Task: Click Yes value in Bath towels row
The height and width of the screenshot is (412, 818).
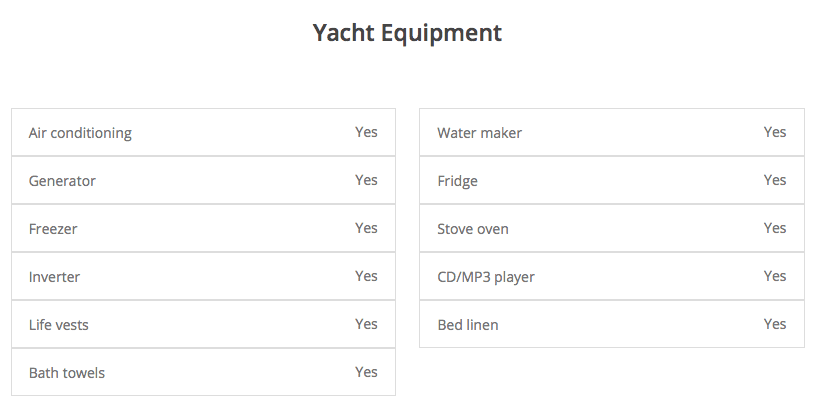Action: tap(366, 372)
